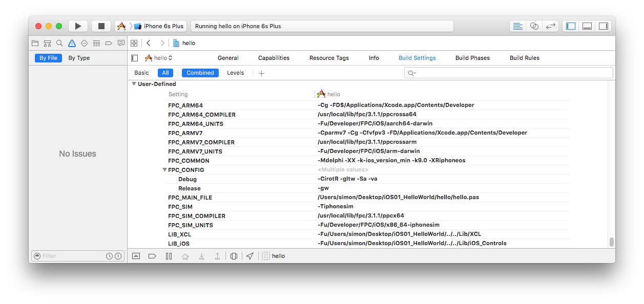The image size is (644, 304).
Task: Open the hello target selector popup
Action: (x=159, y=58)
